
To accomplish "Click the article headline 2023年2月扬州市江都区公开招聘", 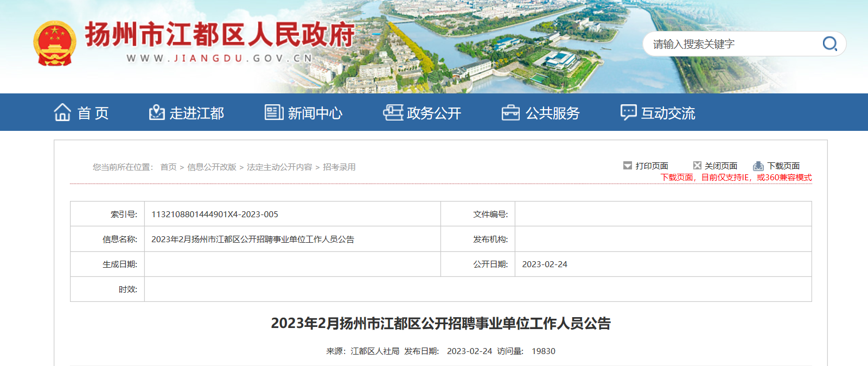I will click(x=441, y=324).
